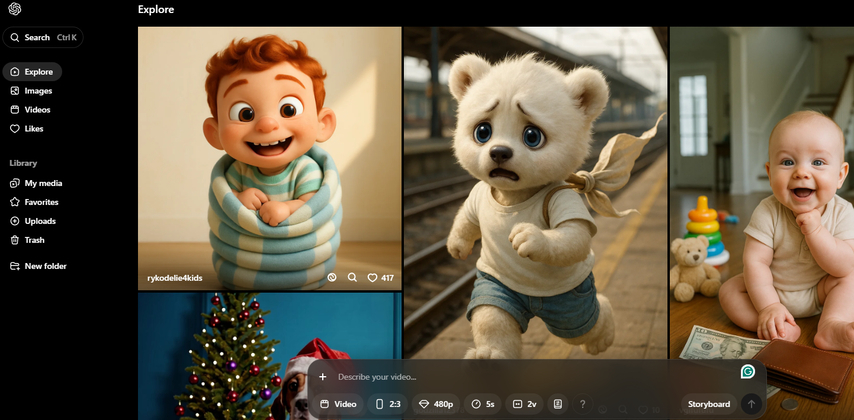Open the 2:3 aspect ratio dropdown

[388, 404]
